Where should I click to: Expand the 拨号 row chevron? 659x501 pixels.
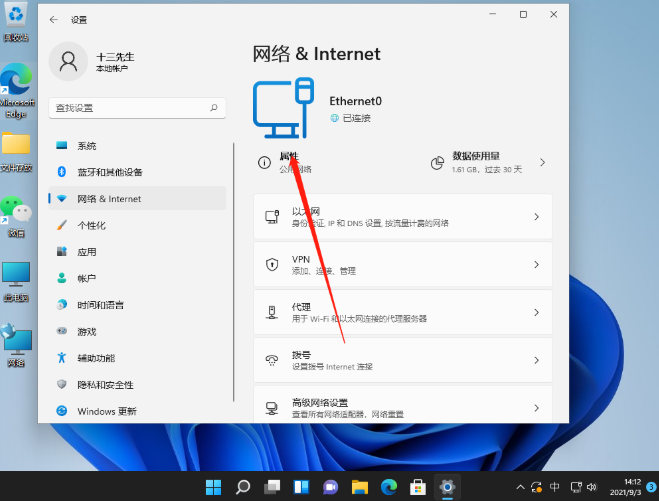(x=537, y=360)
